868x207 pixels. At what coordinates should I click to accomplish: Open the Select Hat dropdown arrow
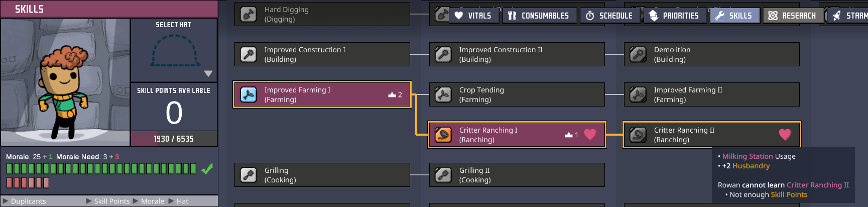(208, 74)
